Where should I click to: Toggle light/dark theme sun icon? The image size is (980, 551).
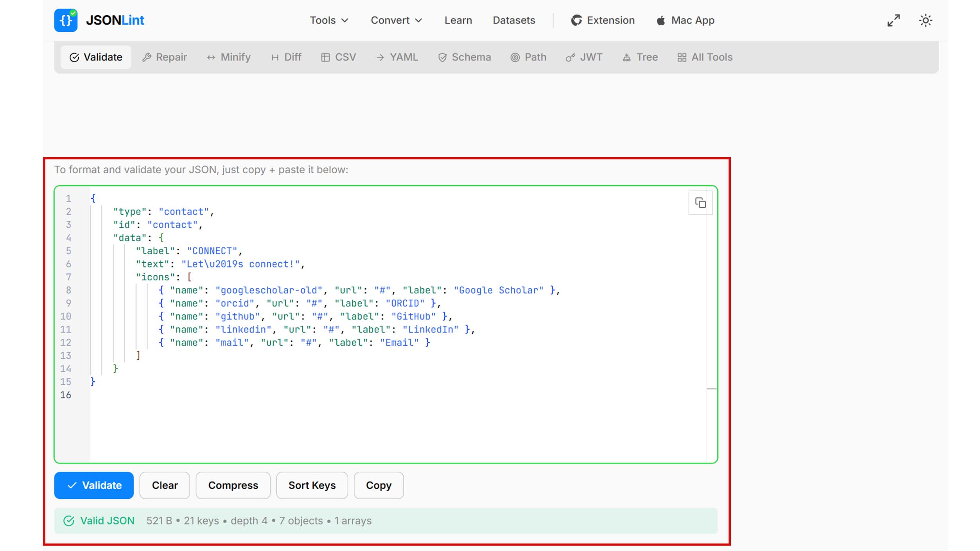[x=925, y=20]
